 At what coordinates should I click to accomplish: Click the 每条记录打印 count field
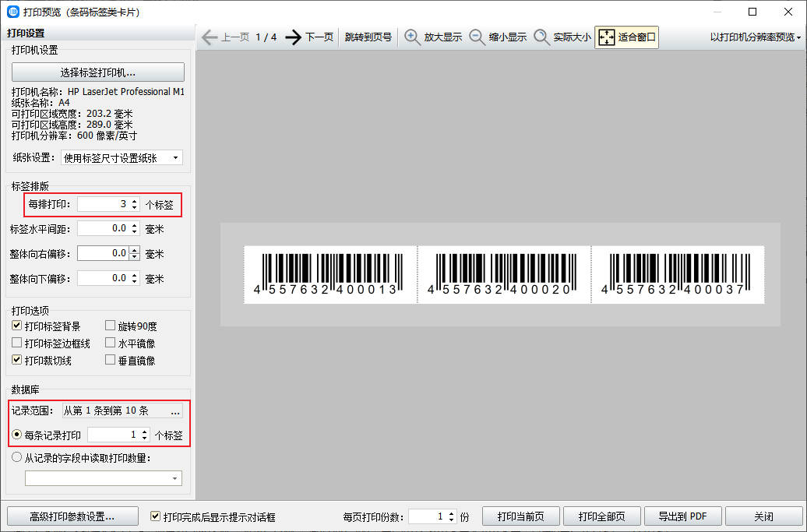click(114, 435)
